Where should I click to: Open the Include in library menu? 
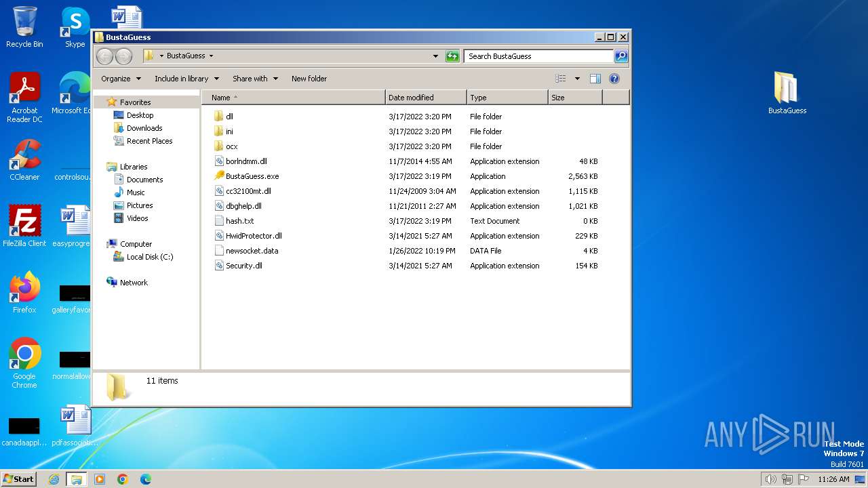[x=186, y=79]
